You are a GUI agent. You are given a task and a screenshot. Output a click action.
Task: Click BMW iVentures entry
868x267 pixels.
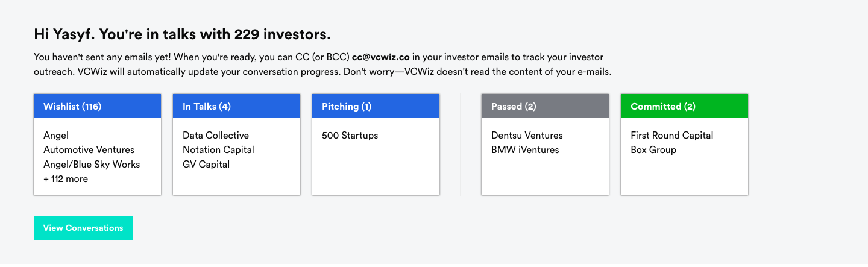pos(525,150)
